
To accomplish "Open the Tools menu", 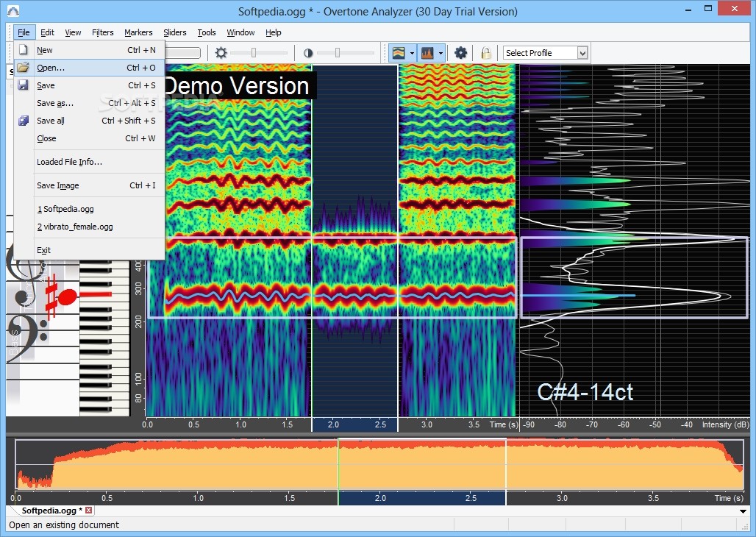I will point(207,32).
